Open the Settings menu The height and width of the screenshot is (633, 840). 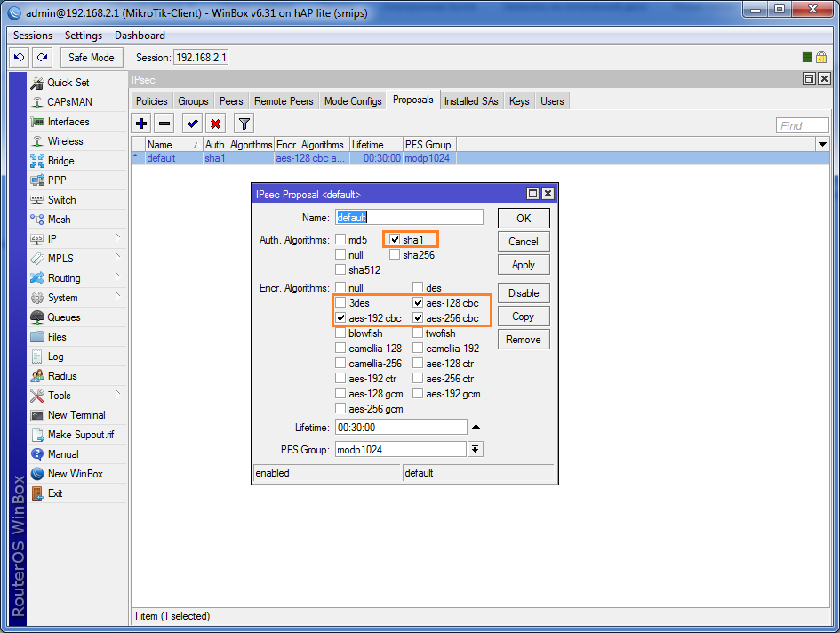(84, 36)
